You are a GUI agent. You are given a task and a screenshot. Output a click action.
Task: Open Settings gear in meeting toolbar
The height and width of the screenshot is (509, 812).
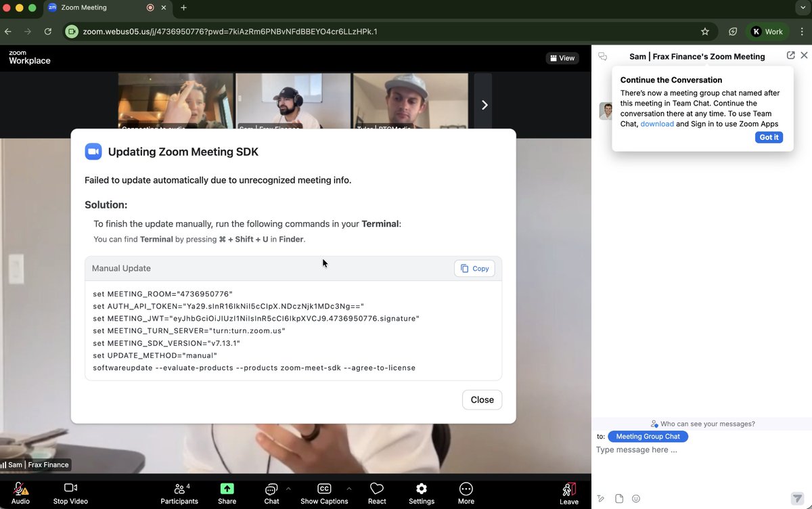pyautogui.click(x=422, y=489)
